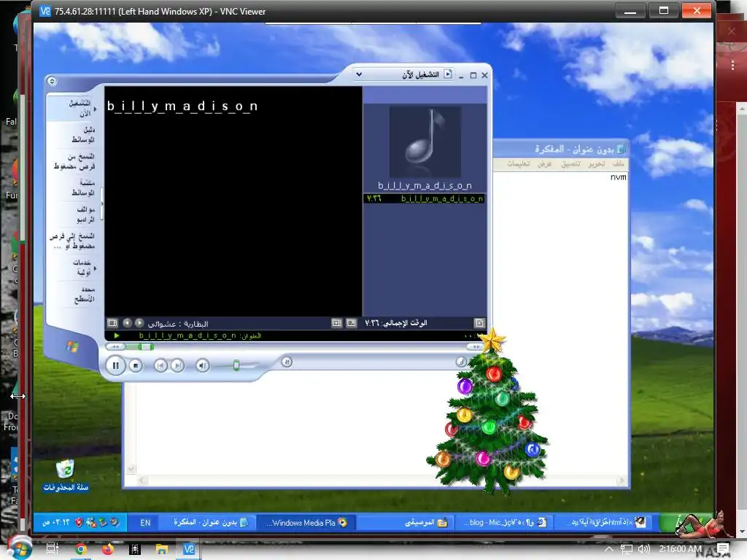Open the Copy to CD or Device tab

point(74,241)
